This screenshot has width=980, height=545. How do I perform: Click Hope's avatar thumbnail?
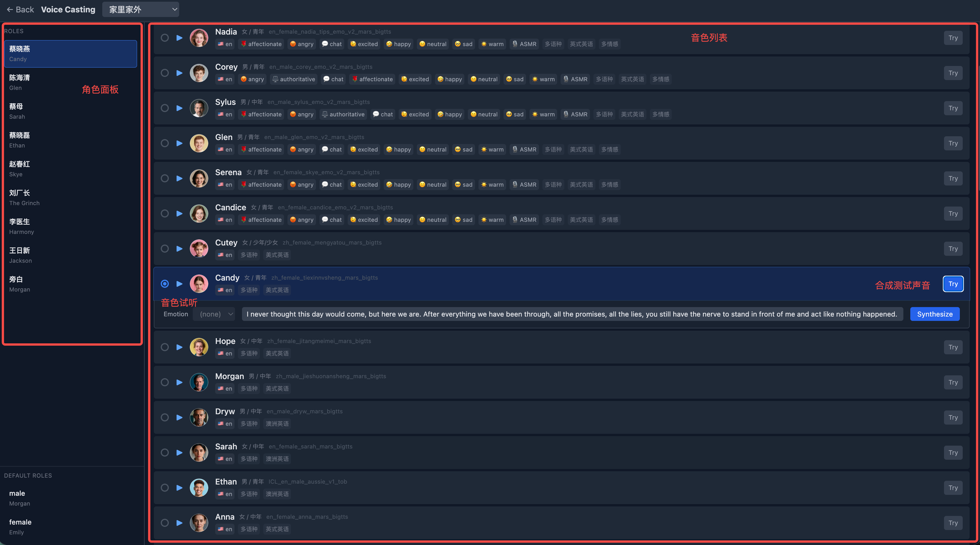tap(199, 347)
